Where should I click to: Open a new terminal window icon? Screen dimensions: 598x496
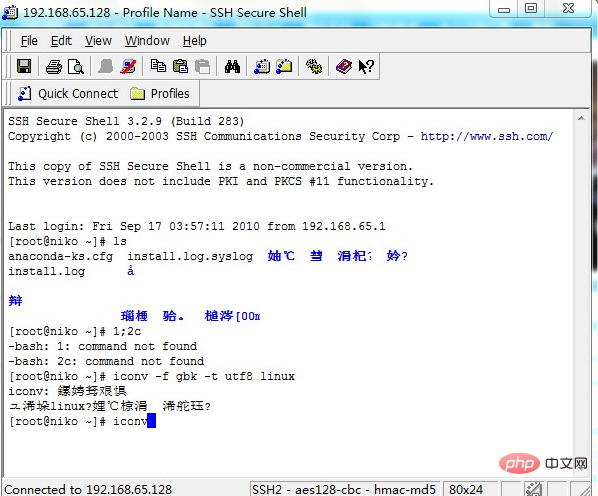(x=262, y=67)
